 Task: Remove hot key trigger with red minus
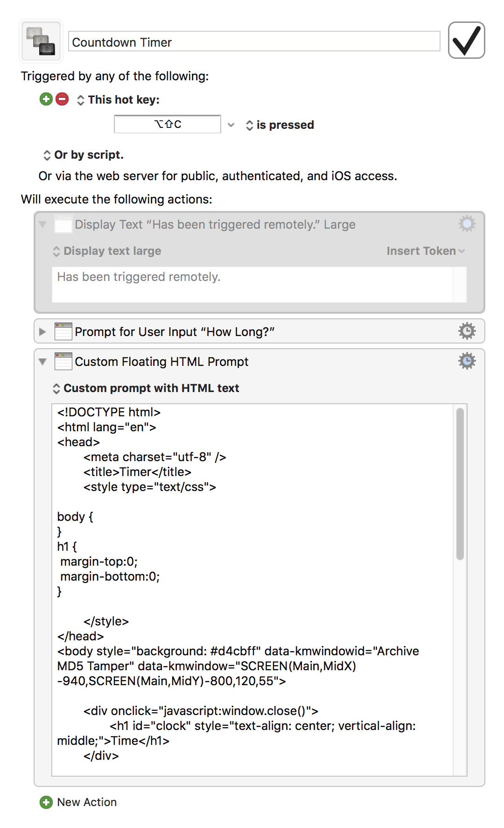coord(62,99)
